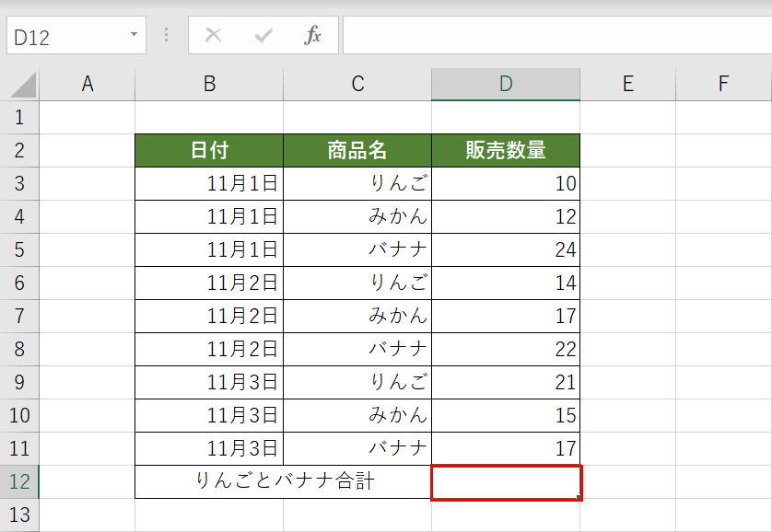Select the row 12 header
This screenshot has width=772, height=532.
(19, 483)
